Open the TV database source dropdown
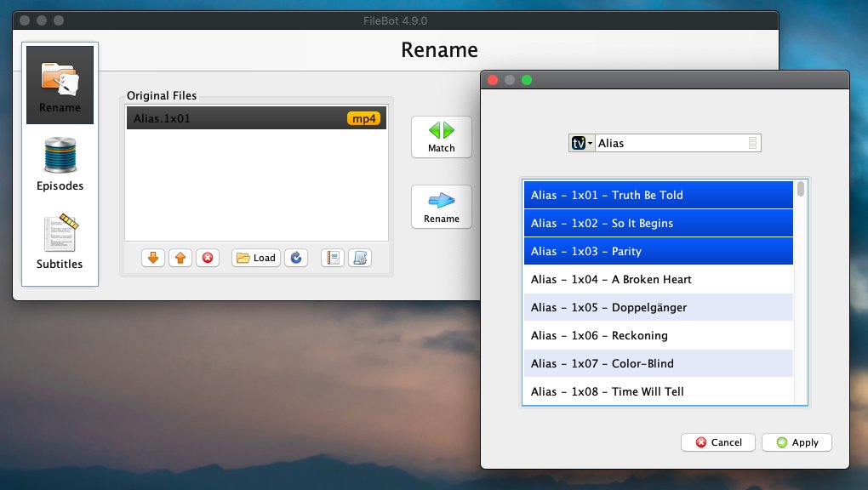 tap(582, 143)
